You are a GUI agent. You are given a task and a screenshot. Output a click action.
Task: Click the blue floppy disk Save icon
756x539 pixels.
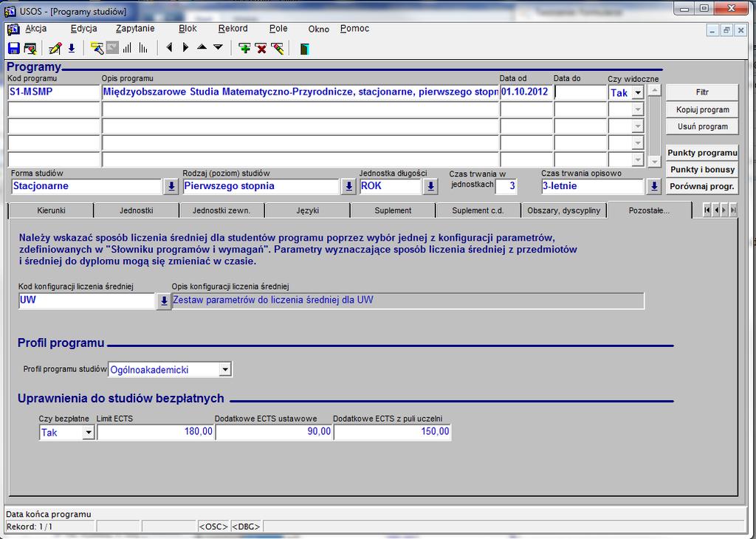[14, 48]
